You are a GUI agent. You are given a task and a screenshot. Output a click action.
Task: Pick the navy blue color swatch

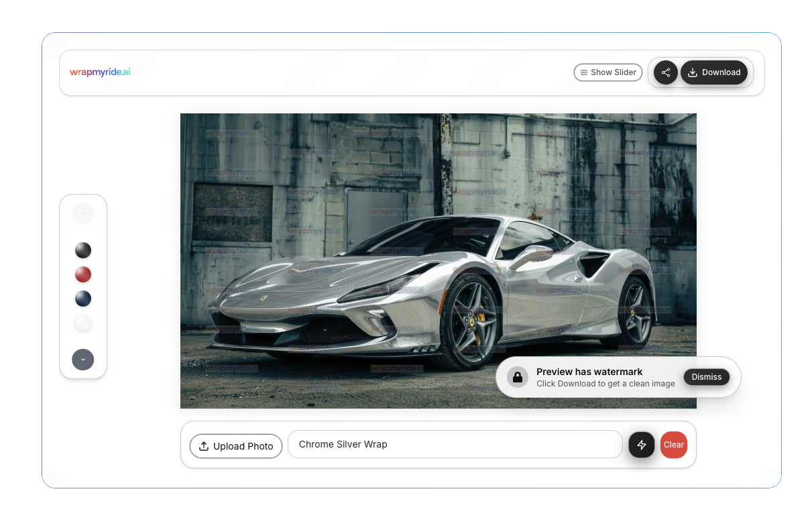pos(82,299)
